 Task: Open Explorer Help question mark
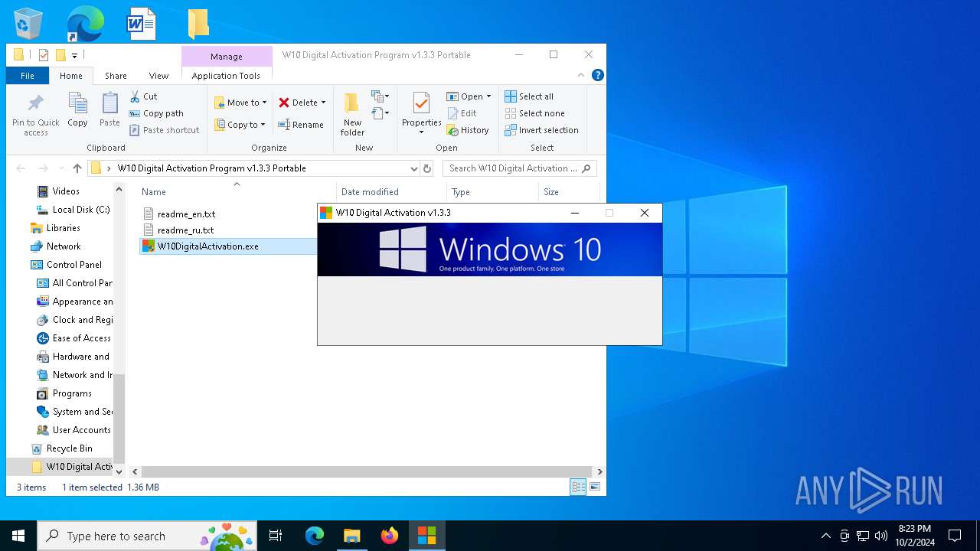[598, 75]
